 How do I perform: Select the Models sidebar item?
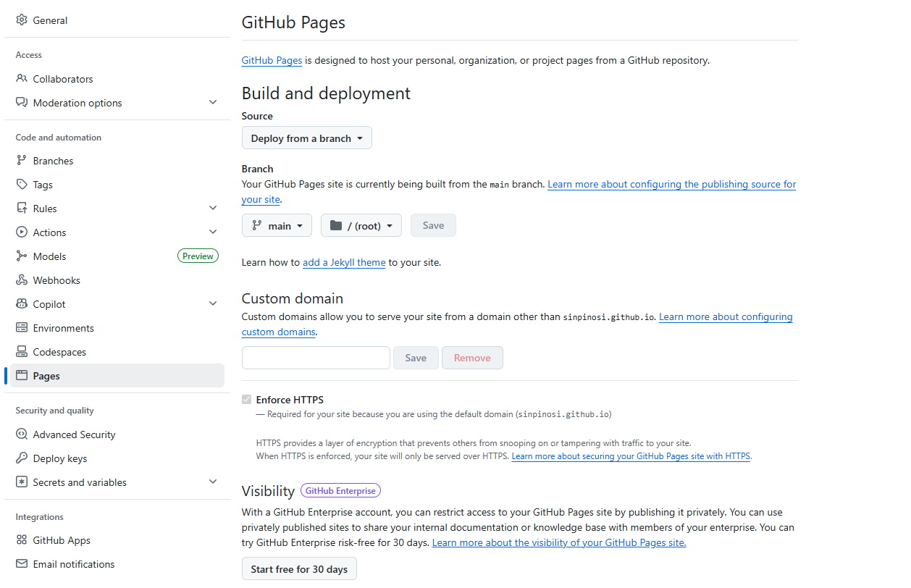coord(117,256)
